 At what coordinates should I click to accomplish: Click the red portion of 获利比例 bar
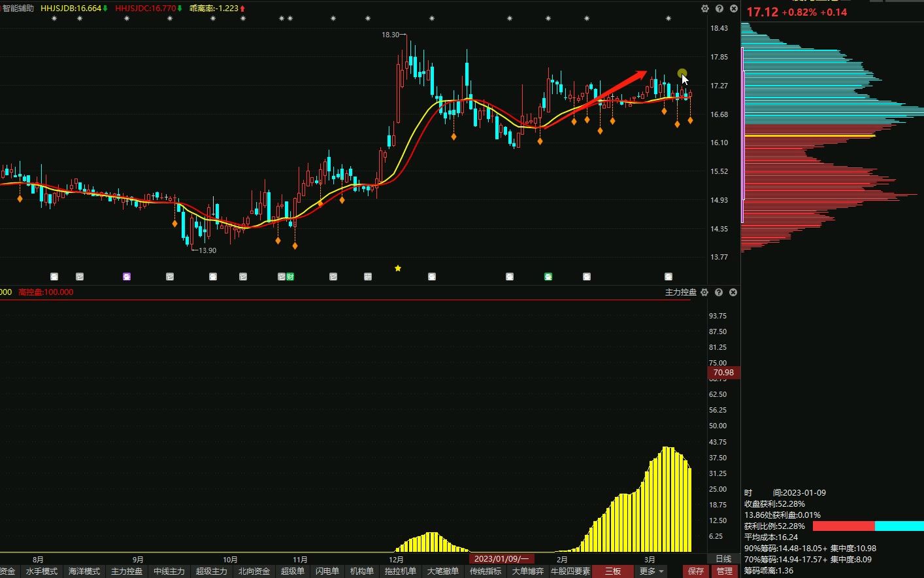pyautogui.click(x=843, y=526)
